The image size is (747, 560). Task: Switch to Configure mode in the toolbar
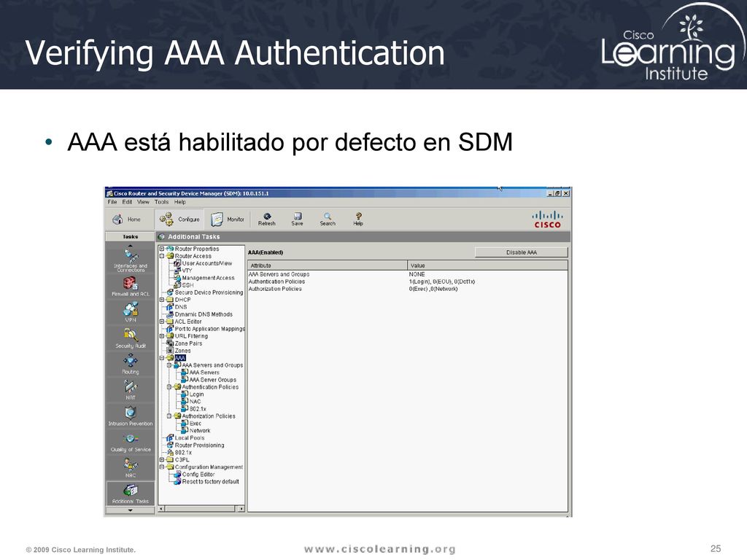click(179, 219)
